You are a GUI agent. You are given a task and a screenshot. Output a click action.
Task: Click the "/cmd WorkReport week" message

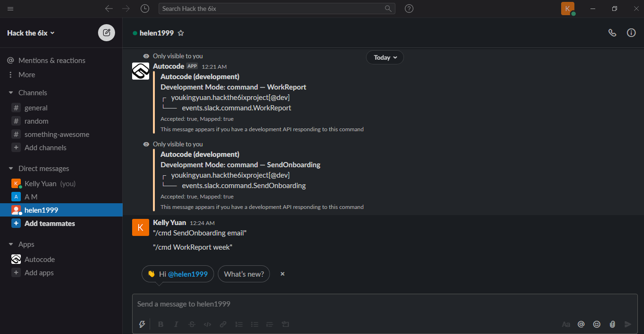193,247
